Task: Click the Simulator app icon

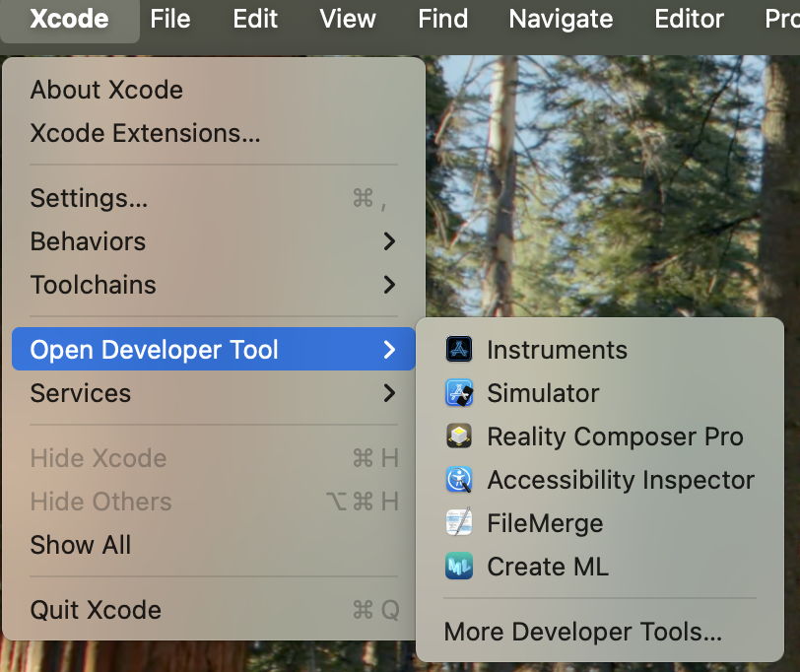Action: tap(459, 393)
